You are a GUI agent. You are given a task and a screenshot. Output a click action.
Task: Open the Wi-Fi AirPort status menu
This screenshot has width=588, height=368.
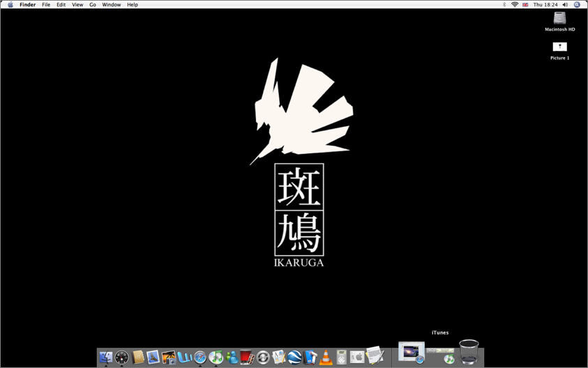point(515,4)
